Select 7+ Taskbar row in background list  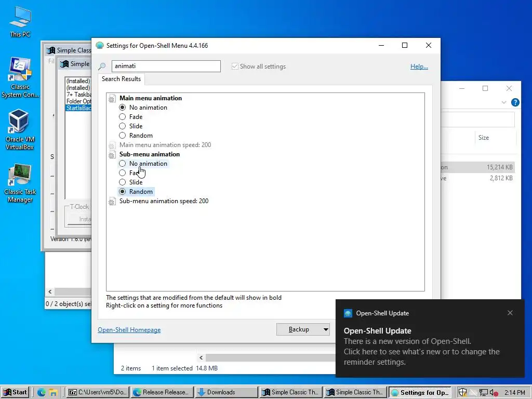(78, 95)
